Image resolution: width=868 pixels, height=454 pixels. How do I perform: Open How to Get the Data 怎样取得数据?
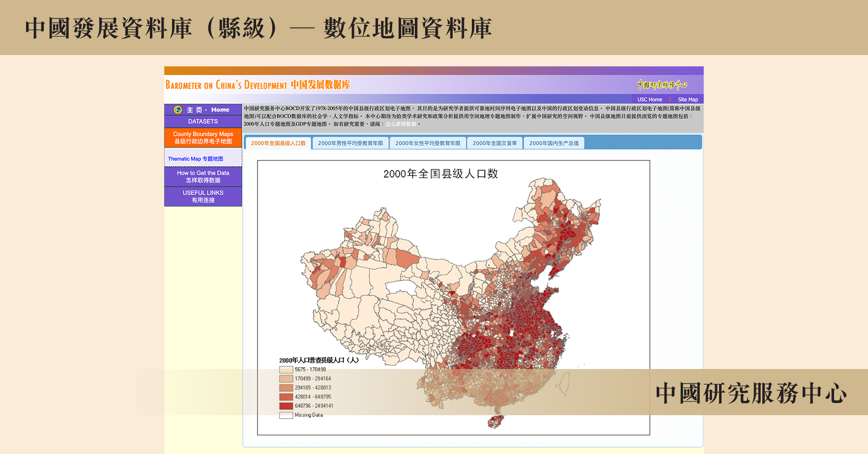[x=203, y=176]
